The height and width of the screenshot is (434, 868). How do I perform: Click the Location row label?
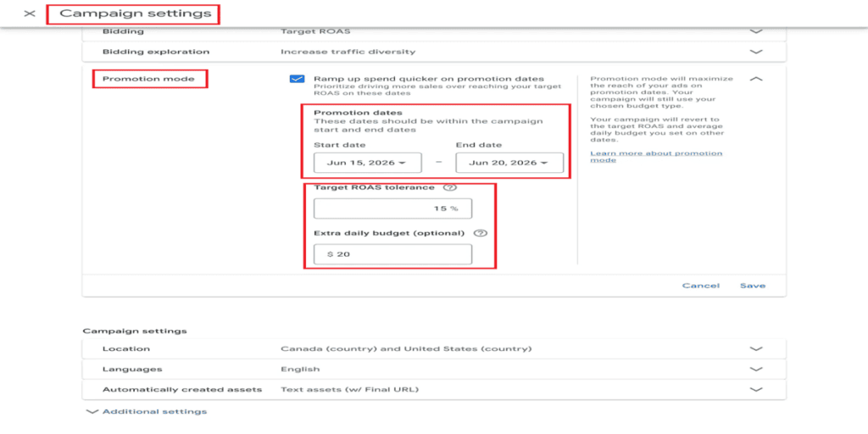click(x=125, y=348)
